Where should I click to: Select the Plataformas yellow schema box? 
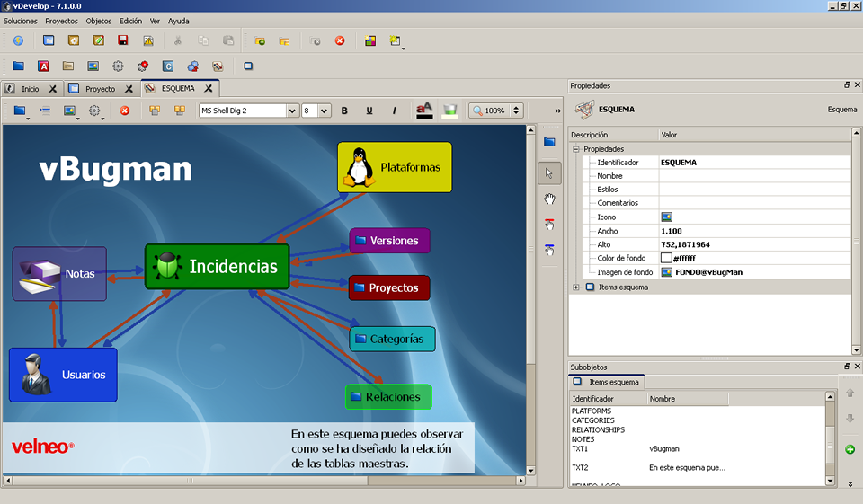click(395, 167)
